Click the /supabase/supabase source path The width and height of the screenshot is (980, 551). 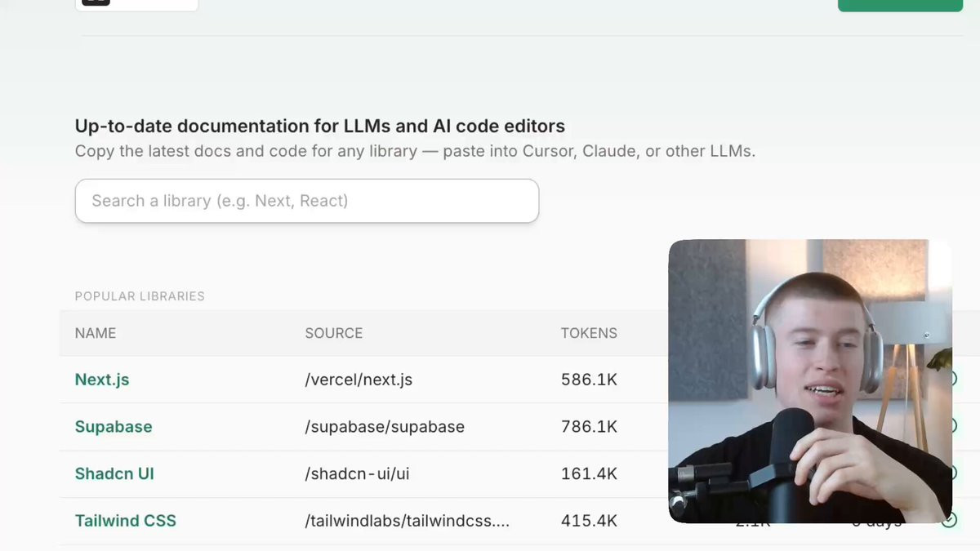(385, 426)
